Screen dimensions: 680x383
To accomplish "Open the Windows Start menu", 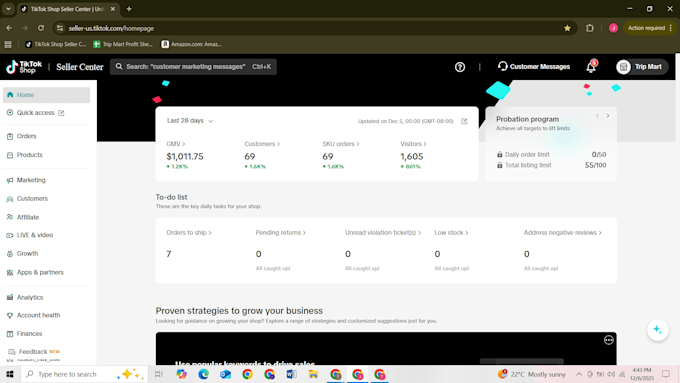I will [10, 374].
